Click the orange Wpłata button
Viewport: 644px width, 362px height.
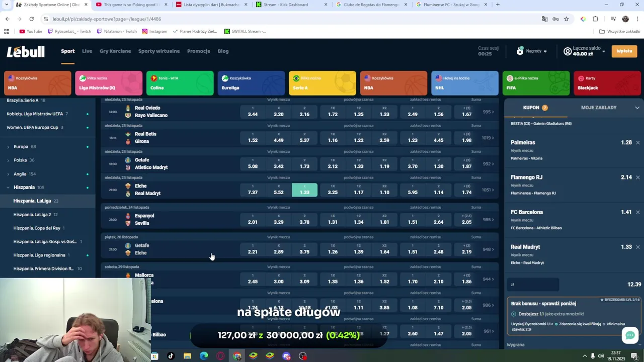click(x=624, y=51)
